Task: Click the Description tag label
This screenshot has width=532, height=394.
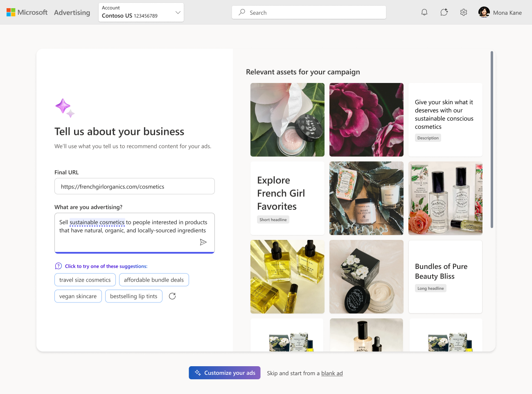Action: (428, 138)
